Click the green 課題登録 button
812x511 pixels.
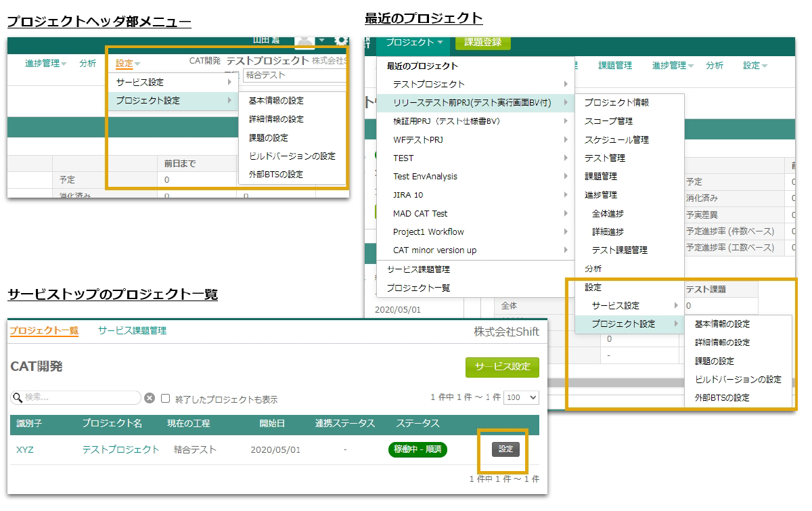tap(483, 42)
